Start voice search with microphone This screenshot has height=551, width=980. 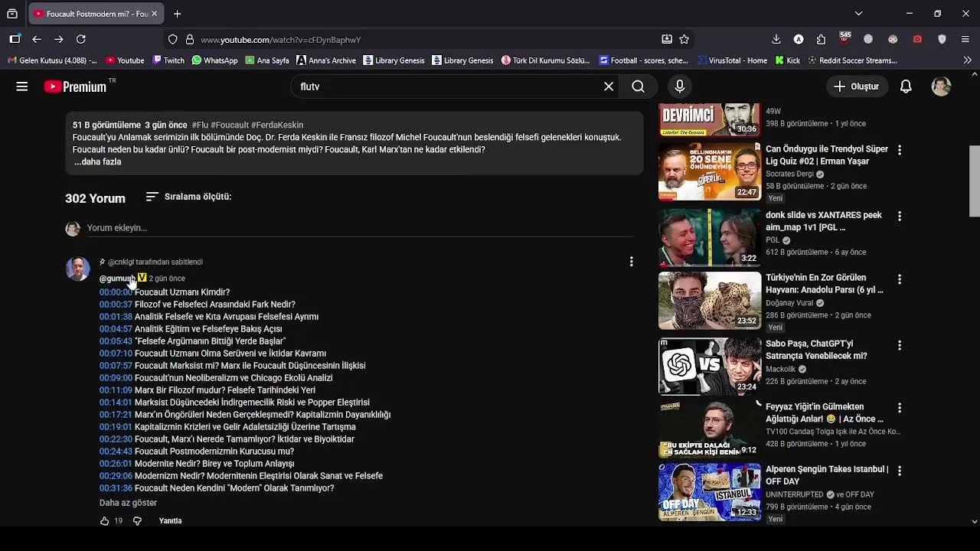point(680,86)
